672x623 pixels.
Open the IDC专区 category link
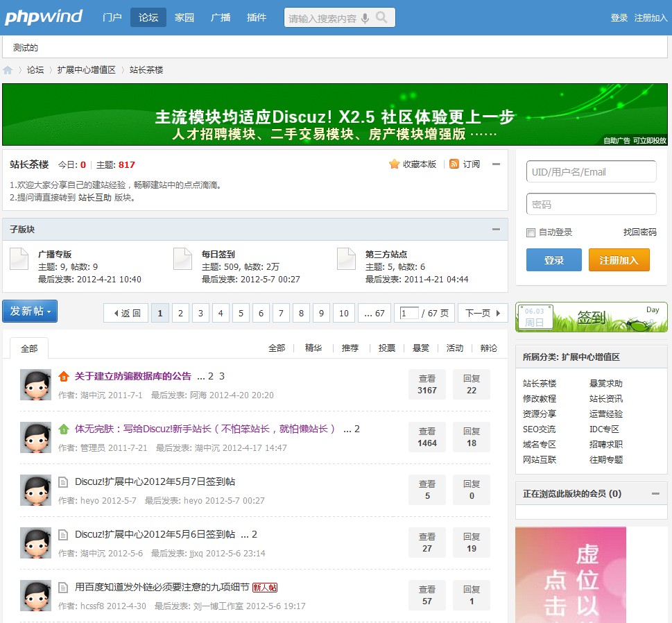[604, 429]
